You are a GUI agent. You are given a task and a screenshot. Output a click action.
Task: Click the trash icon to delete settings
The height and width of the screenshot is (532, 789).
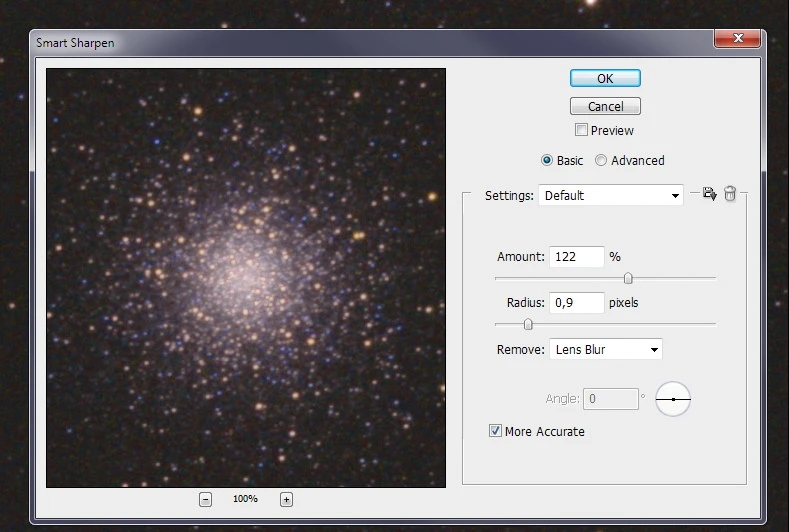coord(730,194)
